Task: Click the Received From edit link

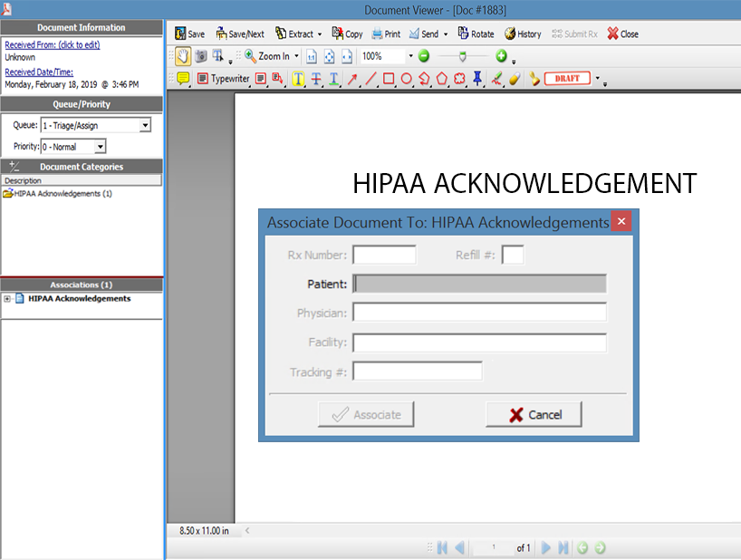Action: [53, 44]
